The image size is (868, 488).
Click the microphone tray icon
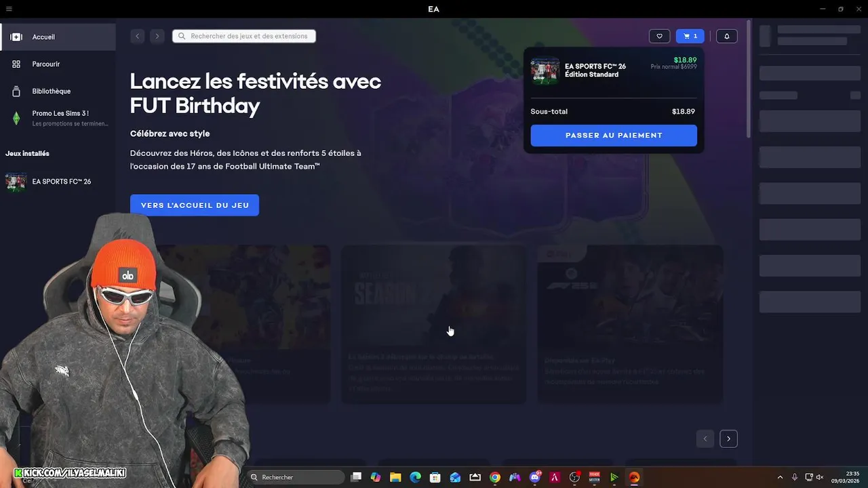click(795, 477)
